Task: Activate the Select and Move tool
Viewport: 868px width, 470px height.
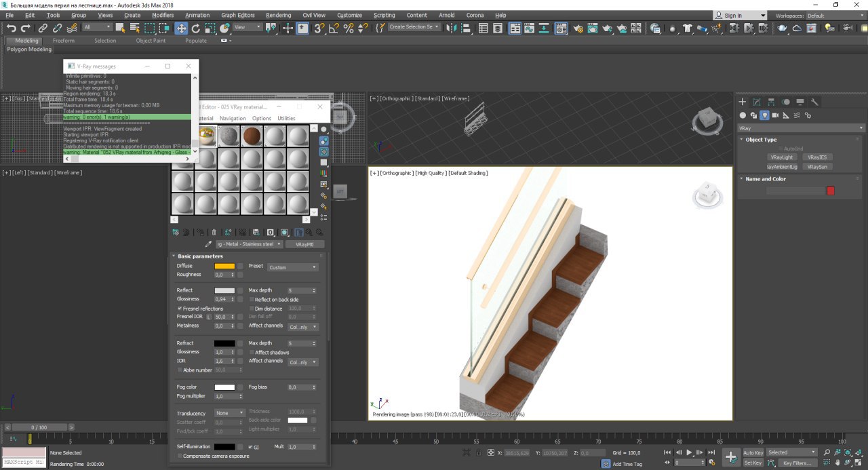Action: (181, 28)
